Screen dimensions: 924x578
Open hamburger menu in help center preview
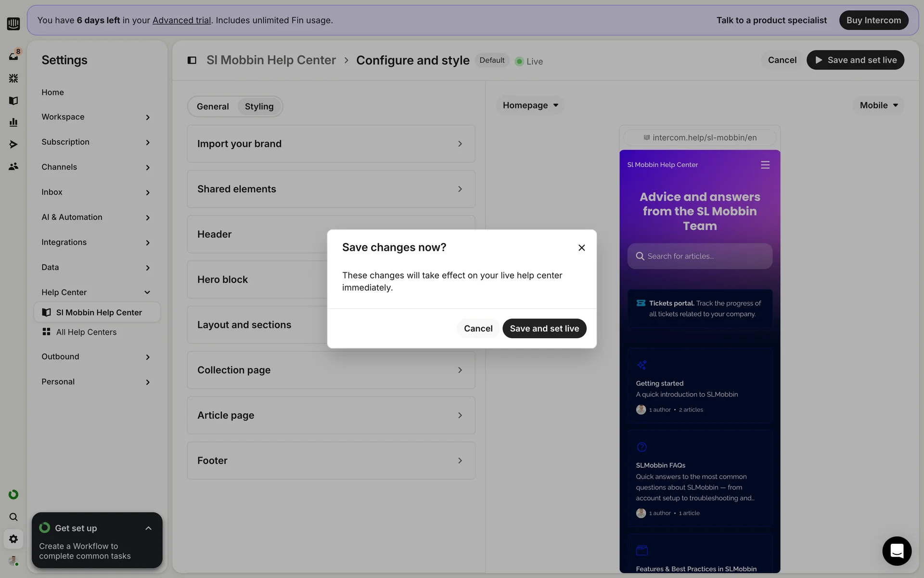(x=765, y=165)
